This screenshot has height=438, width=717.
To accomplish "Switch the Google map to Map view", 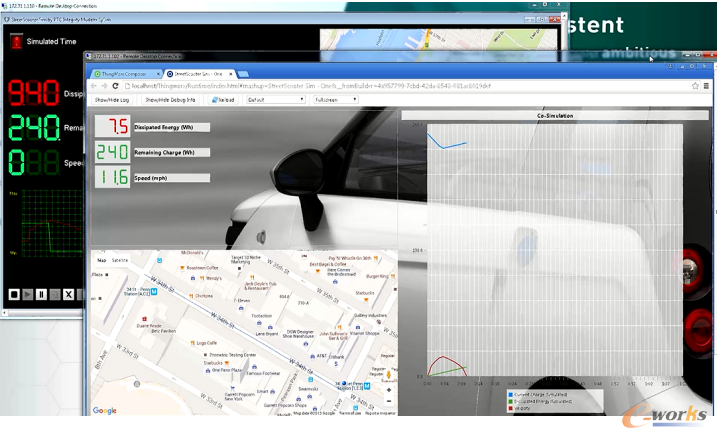I will click(x=102, y=260).
